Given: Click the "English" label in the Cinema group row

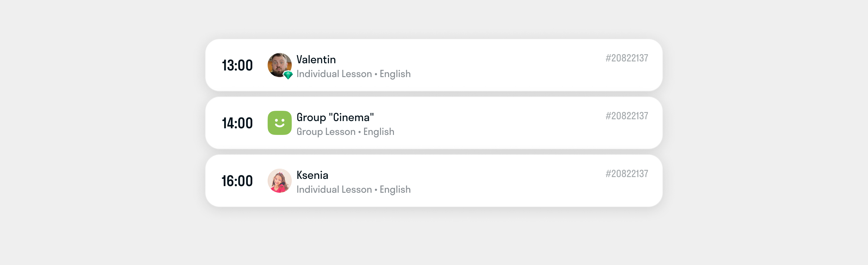Looking at the screenshot, I should [x=379, y=132].
